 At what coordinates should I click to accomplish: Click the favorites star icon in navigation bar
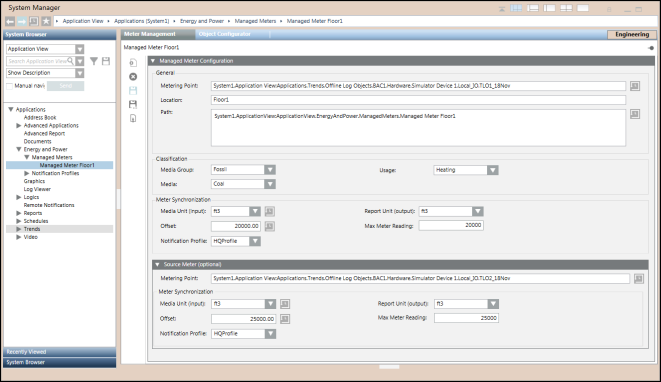[46, 21]
